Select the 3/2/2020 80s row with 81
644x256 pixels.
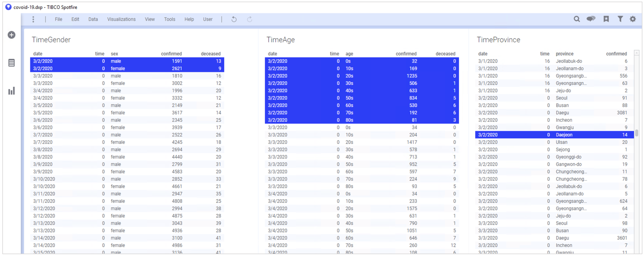362,120
